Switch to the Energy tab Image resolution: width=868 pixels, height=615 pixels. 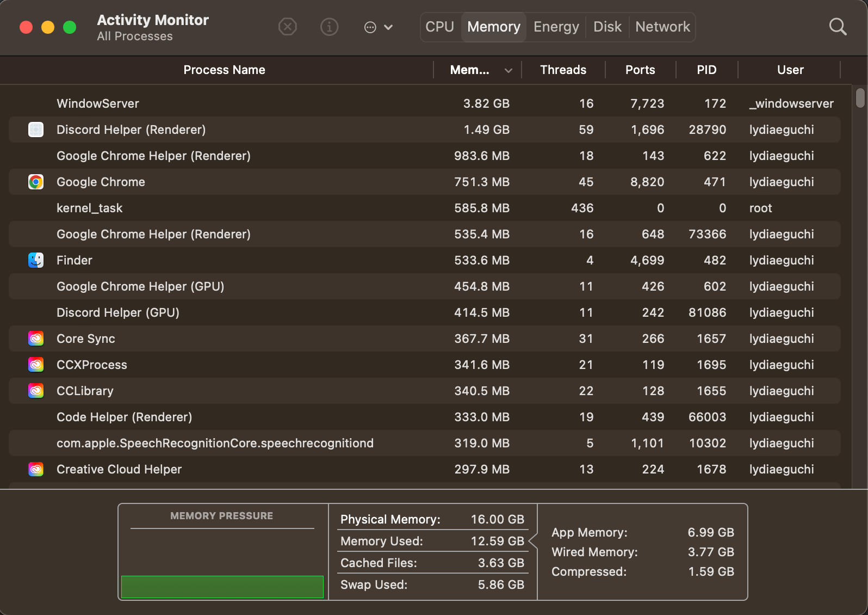pyautogui.click(x=556, y=27)
